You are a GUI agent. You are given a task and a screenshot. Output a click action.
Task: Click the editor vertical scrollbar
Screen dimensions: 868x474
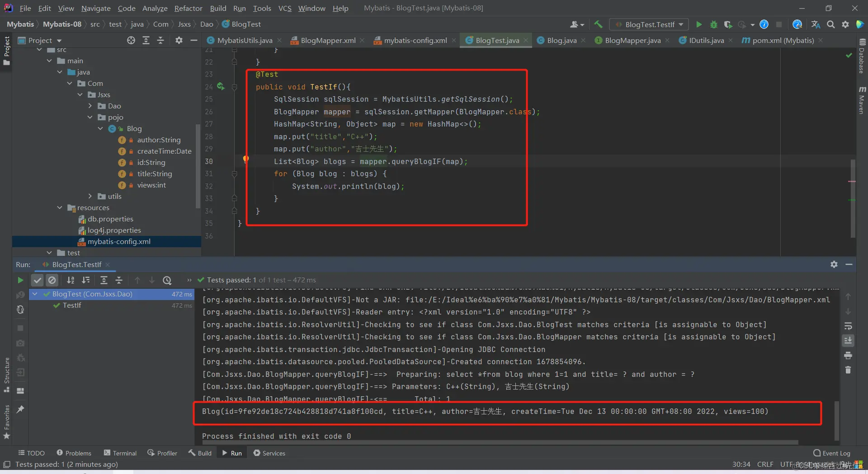[x=853, y=198]
